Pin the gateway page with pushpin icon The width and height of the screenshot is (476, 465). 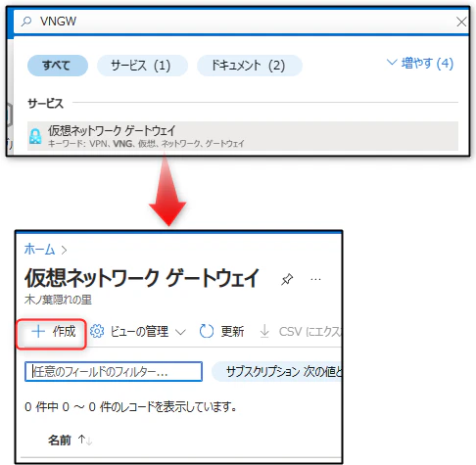coord(287,280)
